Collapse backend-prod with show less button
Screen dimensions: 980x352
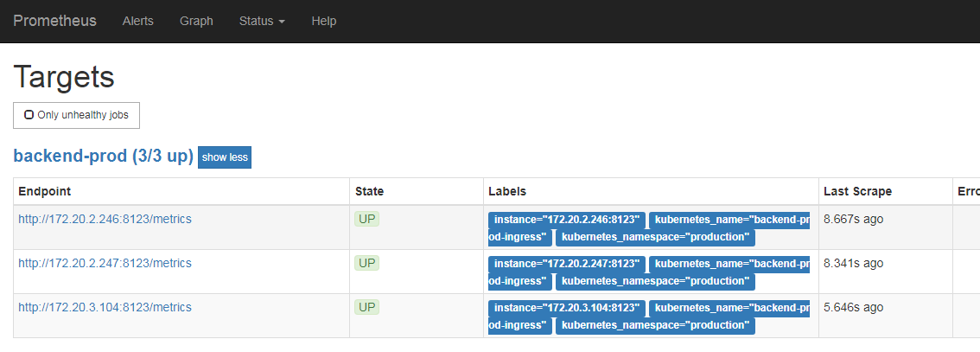pos(225,157)
